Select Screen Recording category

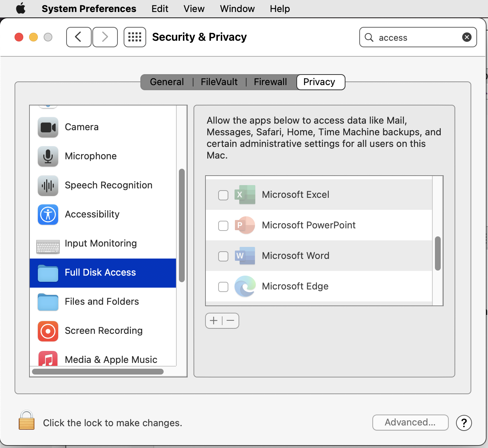coord(103,331)
